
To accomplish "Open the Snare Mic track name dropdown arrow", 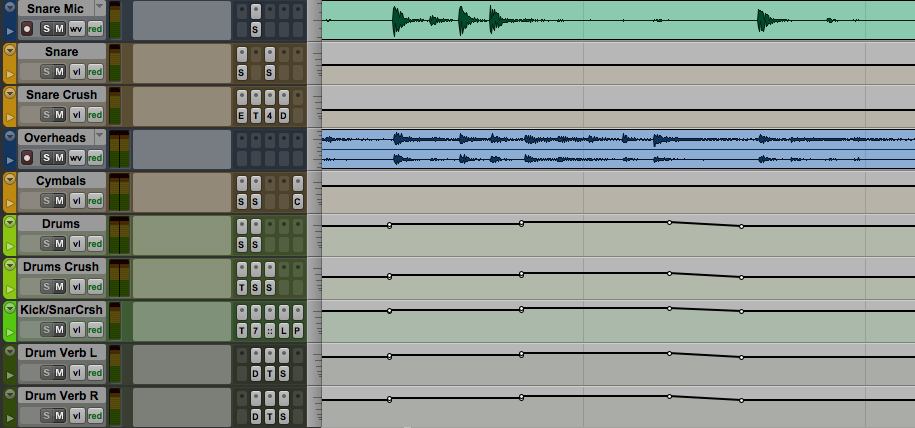I will (97, 7).
